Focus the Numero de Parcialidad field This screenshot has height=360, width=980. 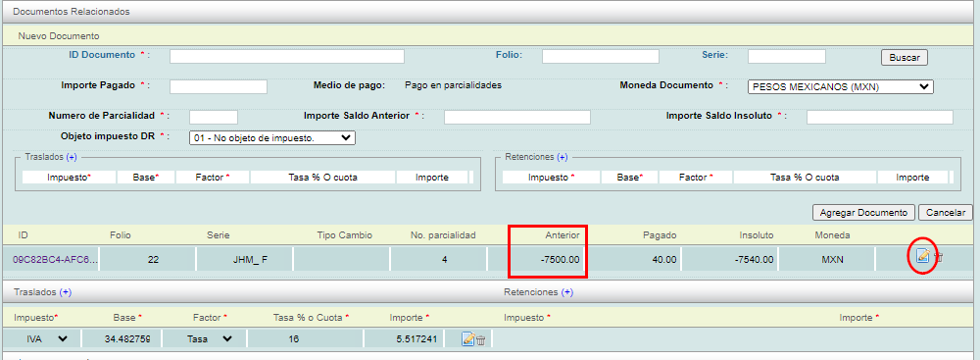(213, 117)
